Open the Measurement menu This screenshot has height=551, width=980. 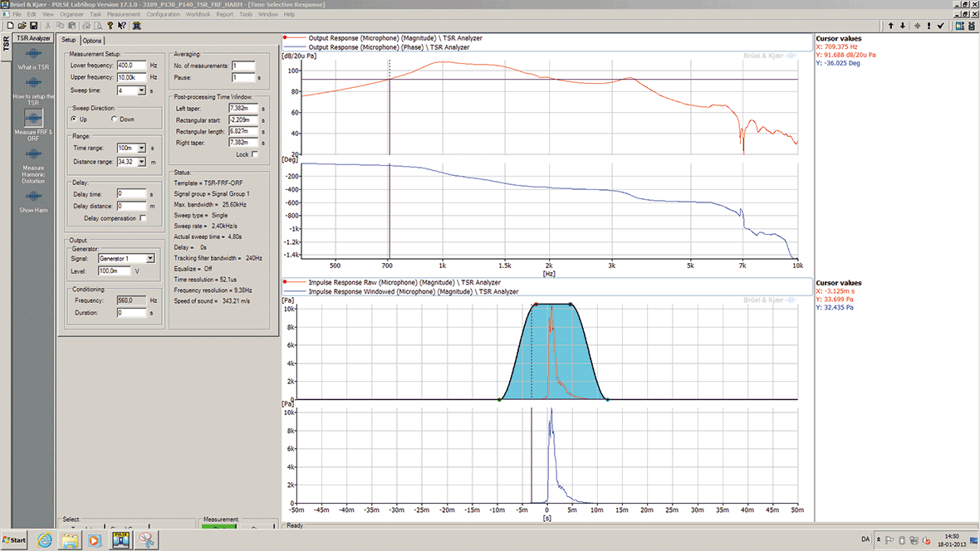click(123, 14)
